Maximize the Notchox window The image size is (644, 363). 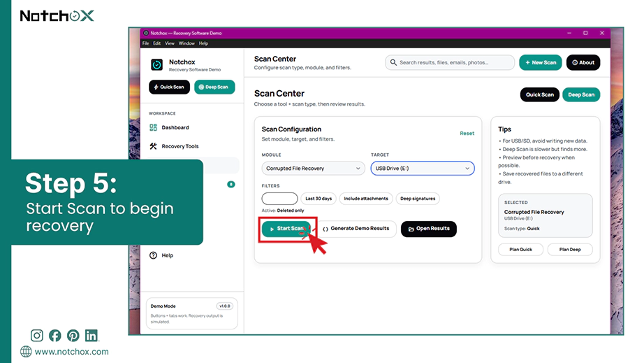tap(586, 33)
